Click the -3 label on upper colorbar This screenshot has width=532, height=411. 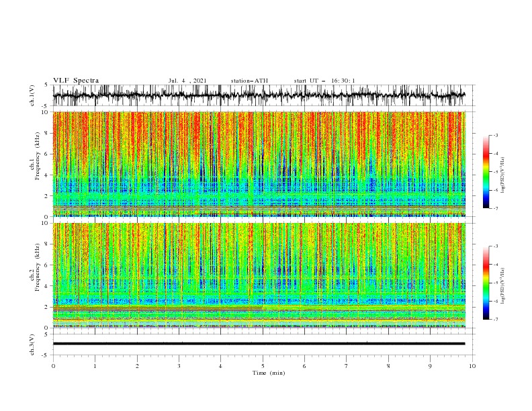pyautogui.click(x=496, y=135)
